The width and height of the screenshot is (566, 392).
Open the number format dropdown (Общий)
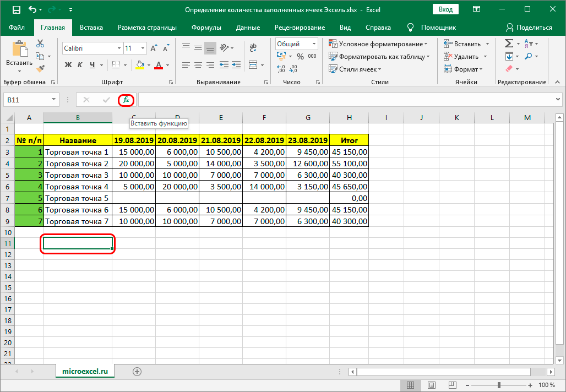tap(314, 44)
